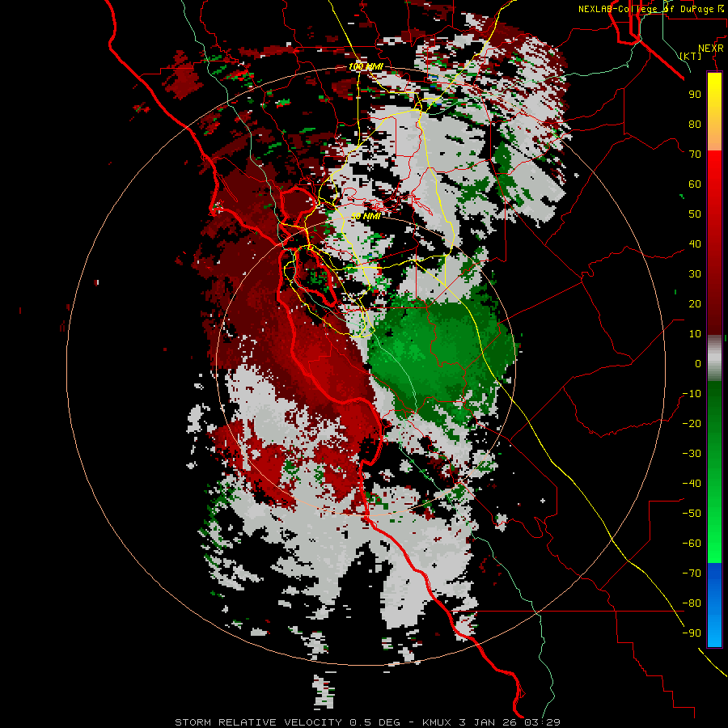Click the -60 value on the velocity scale
Screen dimensions: 728x728
(692, 544)
